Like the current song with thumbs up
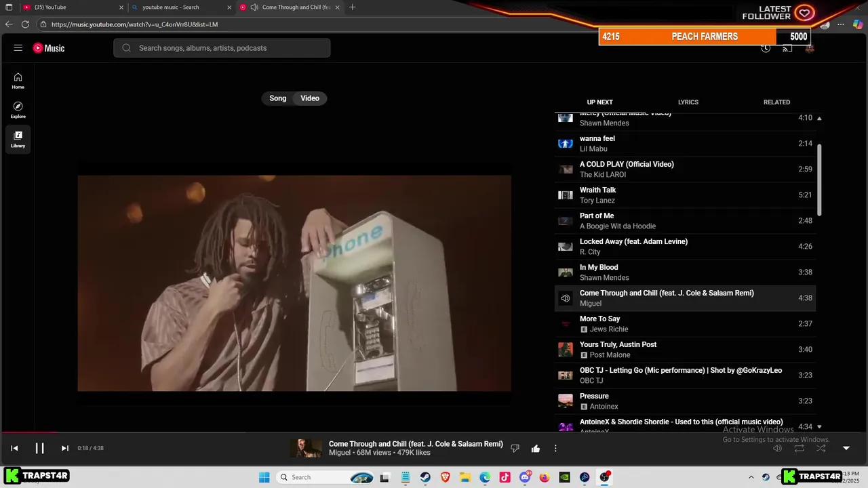Image resolution: width=868 pixels, height=488 pixels. tap(536, 448)
